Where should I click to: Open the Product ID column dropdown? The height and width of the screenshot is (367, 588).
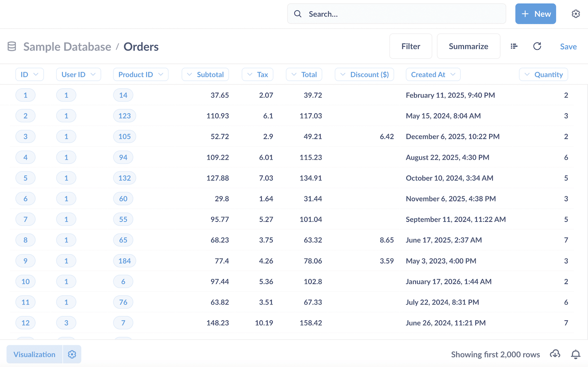[140, 74]
